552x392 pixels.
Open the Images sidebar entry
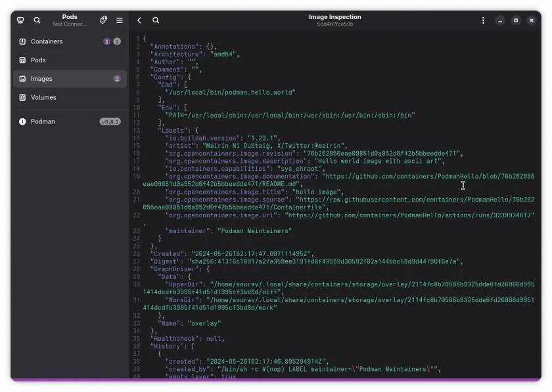pyautogui.click(x=70, y=79)
